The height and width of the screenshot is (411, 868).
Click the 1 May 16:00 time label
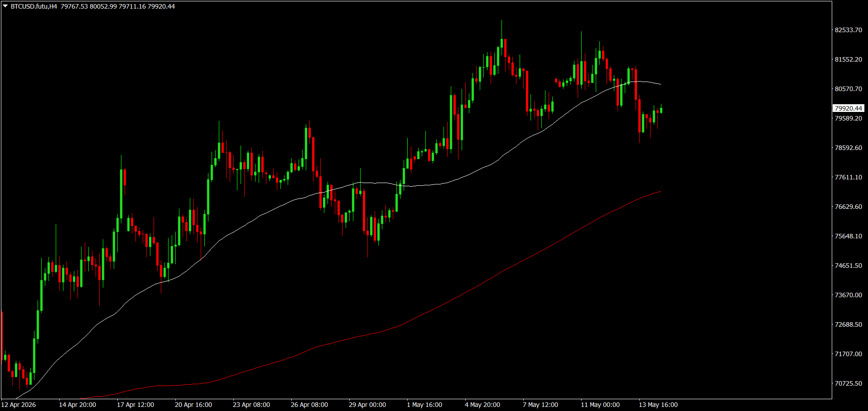coord(424,405)
